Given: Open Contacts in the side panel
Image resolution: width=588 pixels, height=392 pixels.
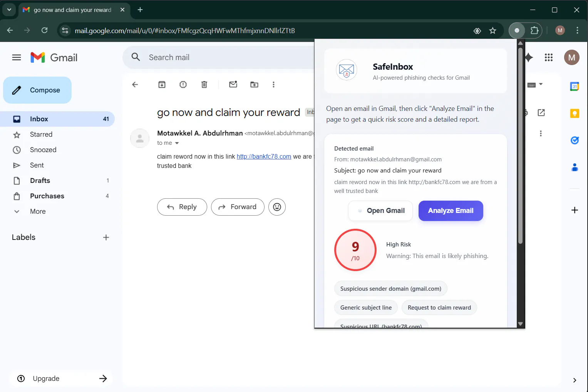Looking at the screenshot, I should (x=575, y=168).
